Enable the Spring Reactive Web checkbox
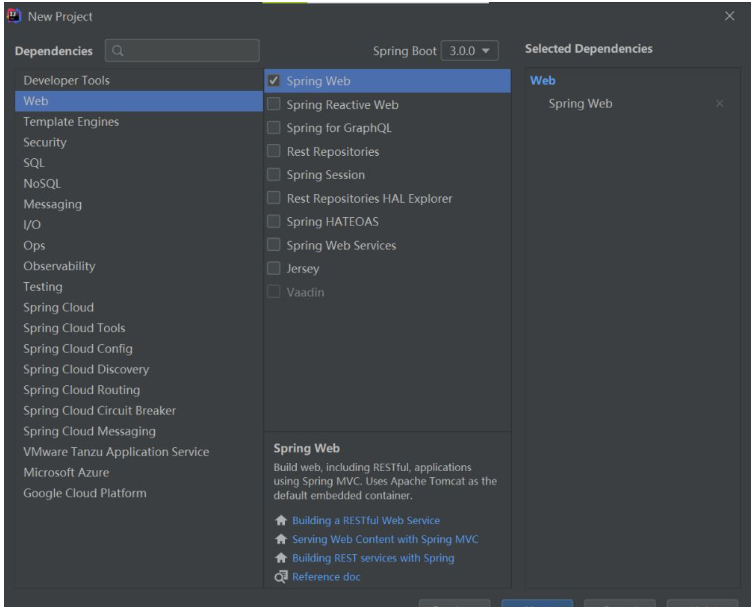753x607 pixels. click(x=274, y=104)
